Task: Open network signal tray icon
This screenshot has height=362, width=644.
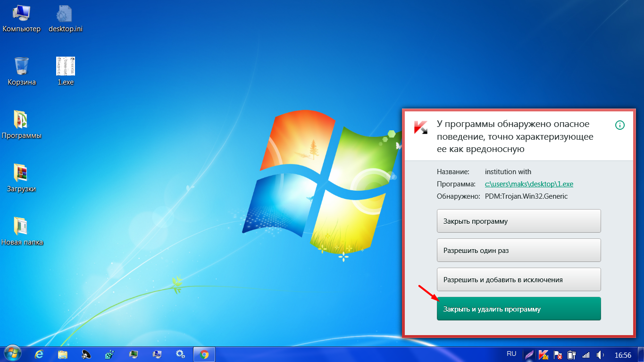Action: coord(586,354)
